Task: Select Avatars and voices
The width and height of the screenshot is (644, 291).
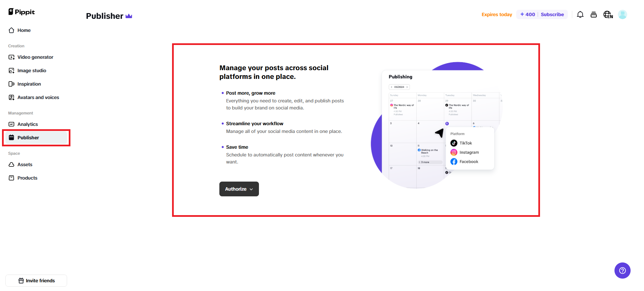Action: coord(38,97)
